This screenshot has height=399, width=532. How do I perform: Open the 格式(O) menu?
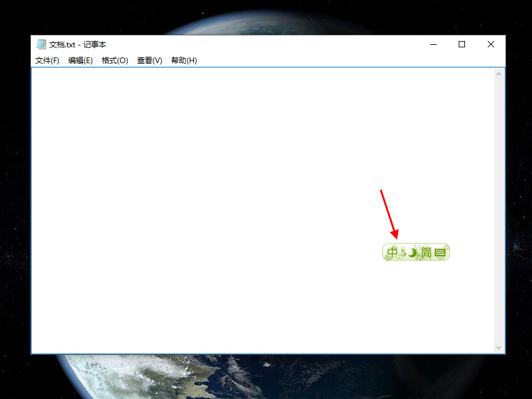(x=115, y=61)
